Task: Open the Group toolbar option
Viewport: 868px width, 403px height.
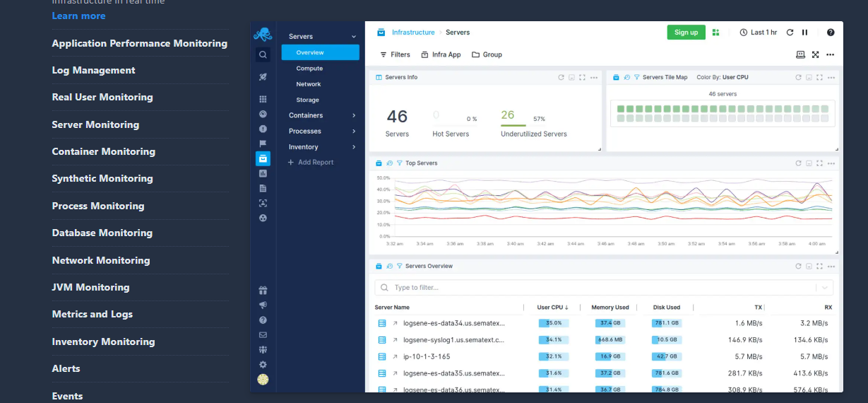Action: [x=487, y=54]
